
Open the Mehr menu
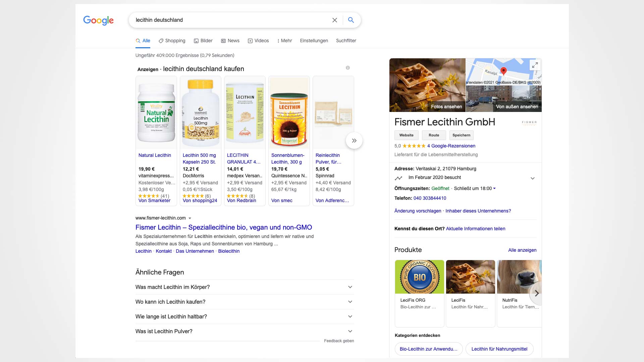[284, 41]
